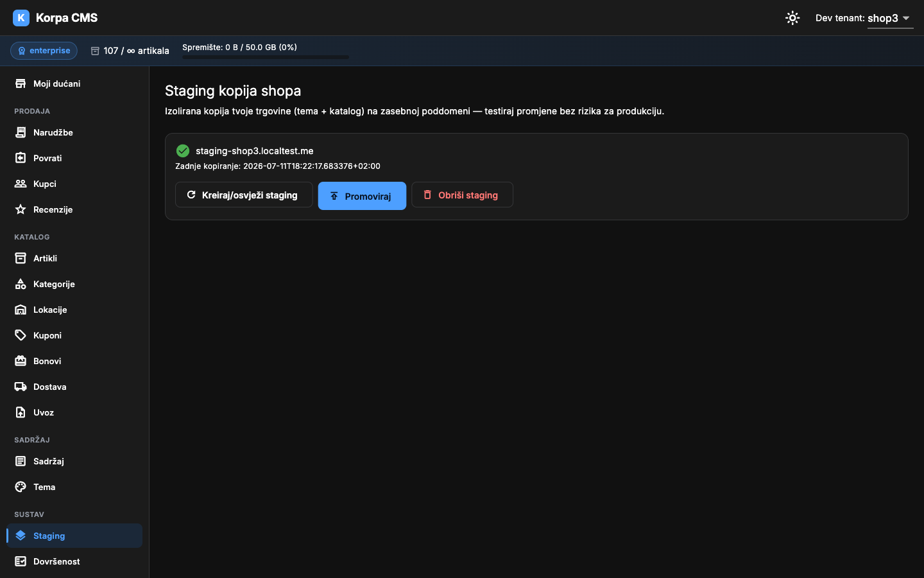The image size is (924, 578).
Task: Click the enterprise plan badge
Action: 44,51
